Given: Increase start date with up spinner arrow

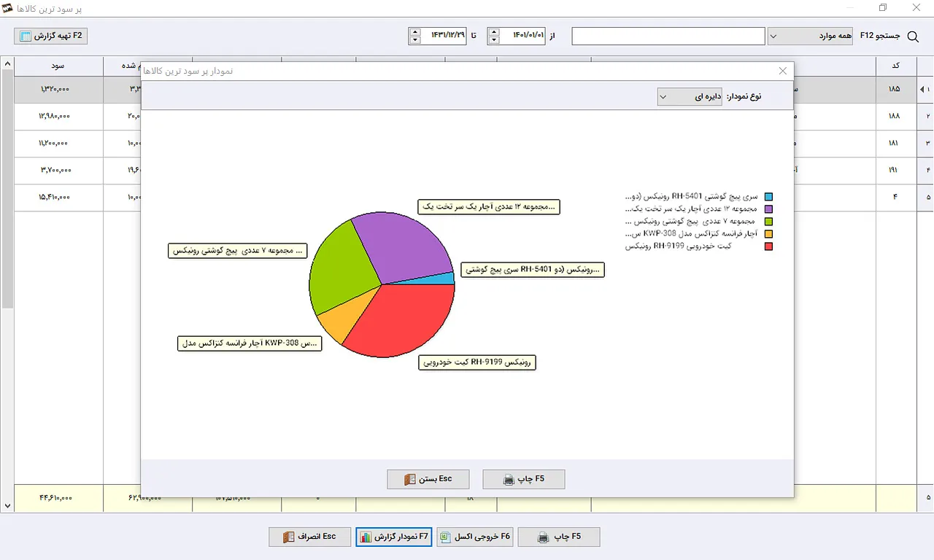Looking at the screenshot, I should [x=494, y=31].
